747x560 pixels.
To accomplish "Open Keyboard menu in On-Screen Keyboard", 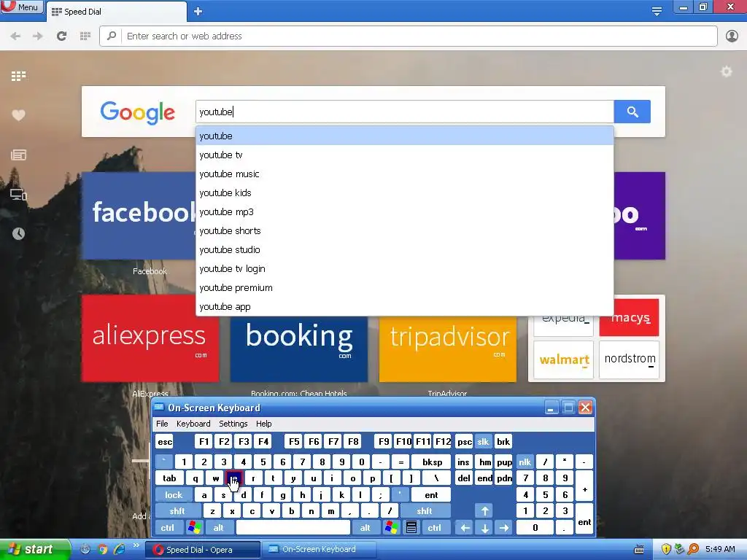I will coord(193,424).
